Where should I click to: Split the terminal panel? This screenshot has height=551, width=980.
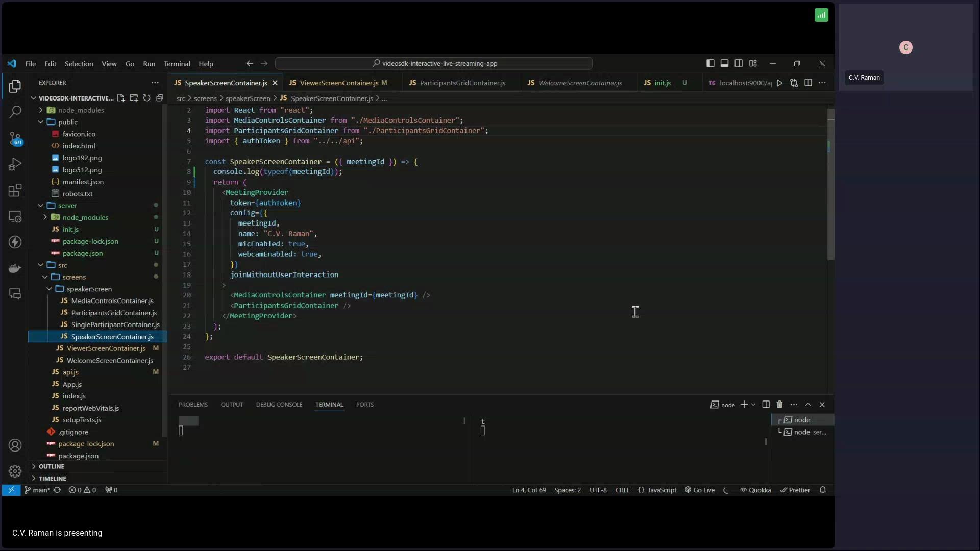(766, 405)
